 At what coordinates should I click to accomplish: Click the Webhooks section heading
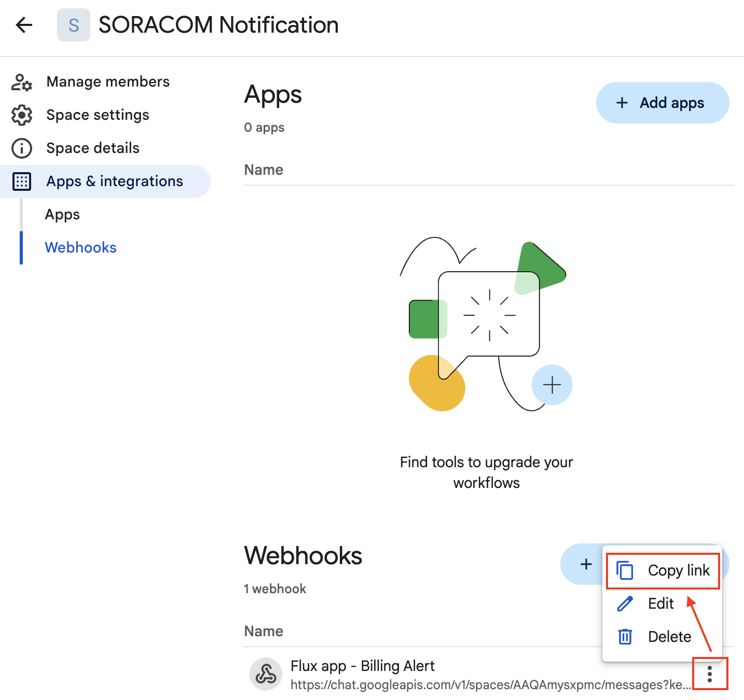303,556
